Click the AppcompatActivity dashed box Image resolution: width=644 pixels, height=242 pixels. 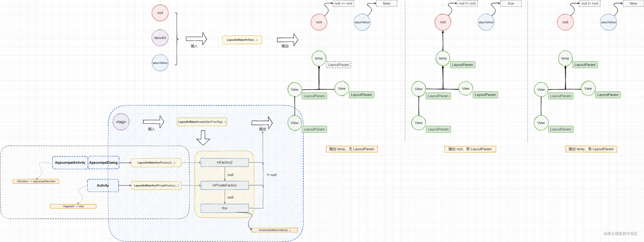[x=70, y=163]
